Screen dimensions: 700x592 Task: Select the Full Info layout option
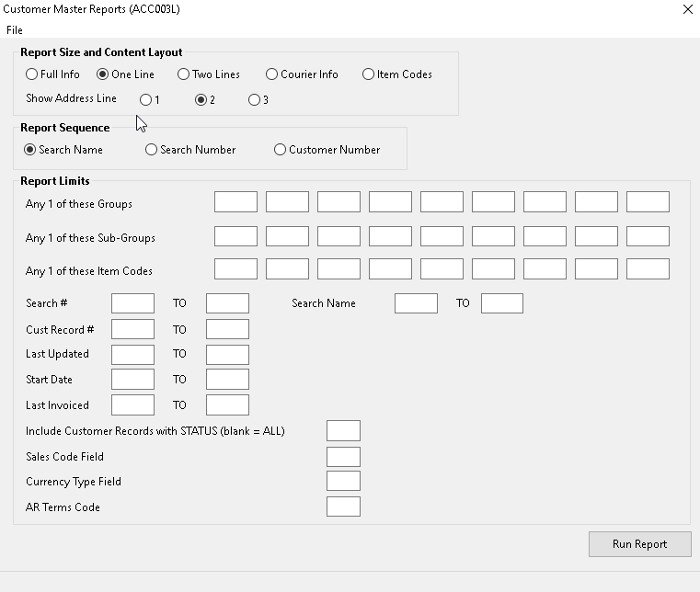(52, 74)
